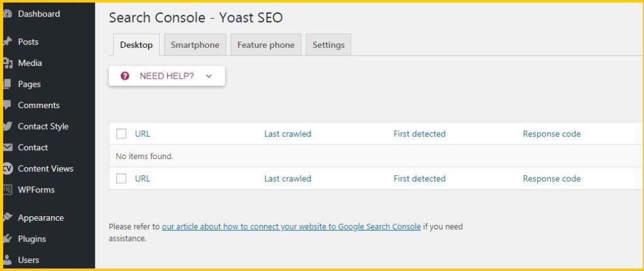The width and height of the screenshot is (644, 271).
Task: Sort by Response code in header row
Action: [x=552, y=134]
